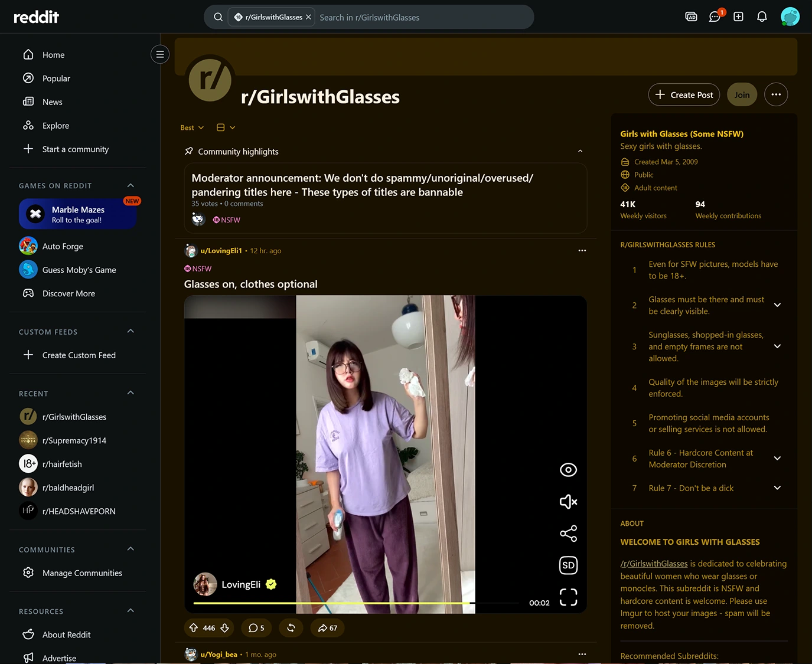Viewport: 812px width, 664px height.
Task: Open options menu for u/LovingEli1 post
Action: (x=582, y=250)
